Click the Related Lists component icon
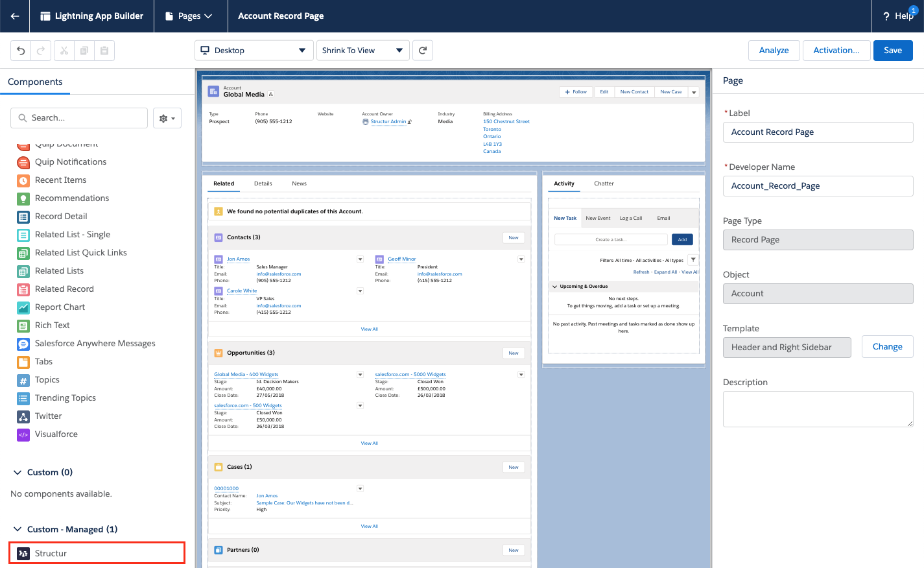 coord(23,271)
